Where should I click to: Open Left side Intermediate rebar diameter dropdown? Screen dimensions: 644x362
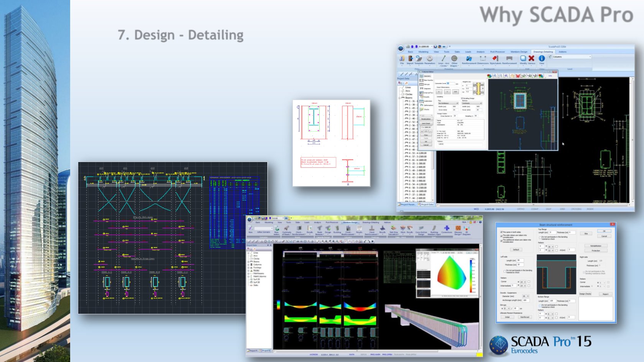click(523, 286)
